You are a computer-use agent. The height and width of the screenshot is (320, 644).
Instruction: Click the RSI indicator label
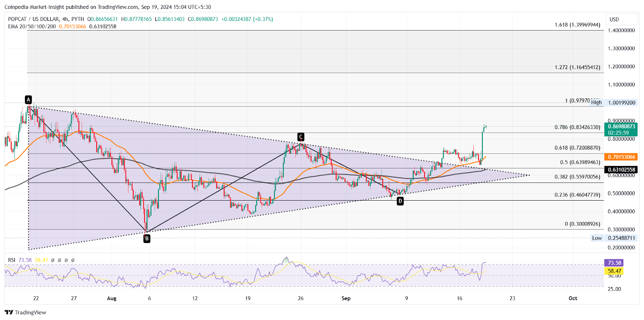12,260
